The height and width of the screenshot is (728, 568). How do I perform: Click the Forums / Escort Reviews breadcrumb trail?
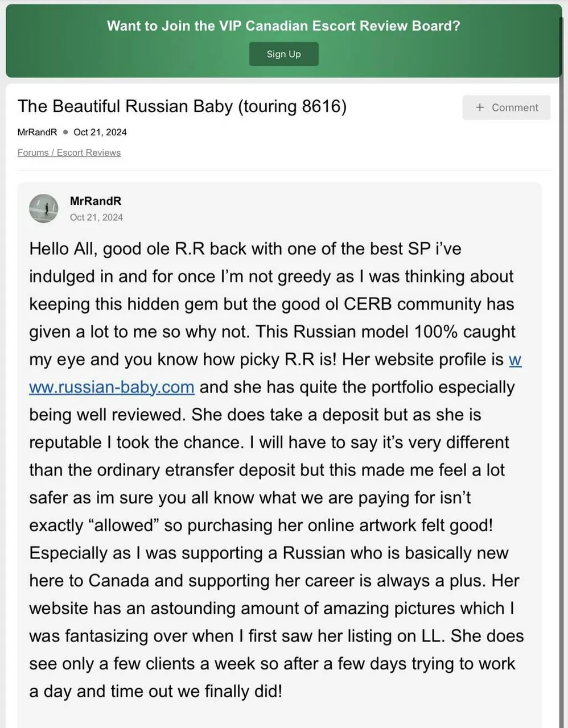coord(69,152)
